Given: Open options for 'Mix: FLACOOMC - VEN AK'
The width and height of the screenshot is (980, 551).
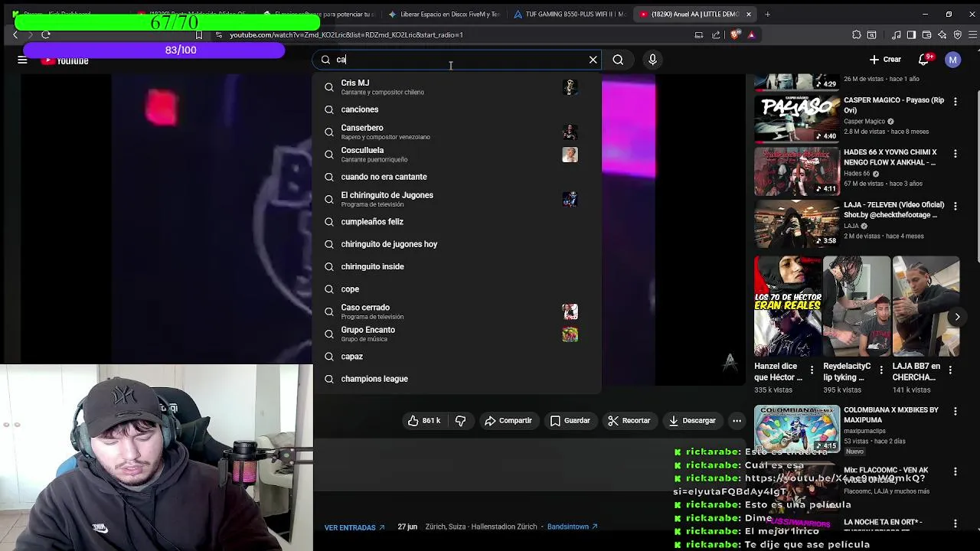Looking at the screenshot, I should (955, 471).
